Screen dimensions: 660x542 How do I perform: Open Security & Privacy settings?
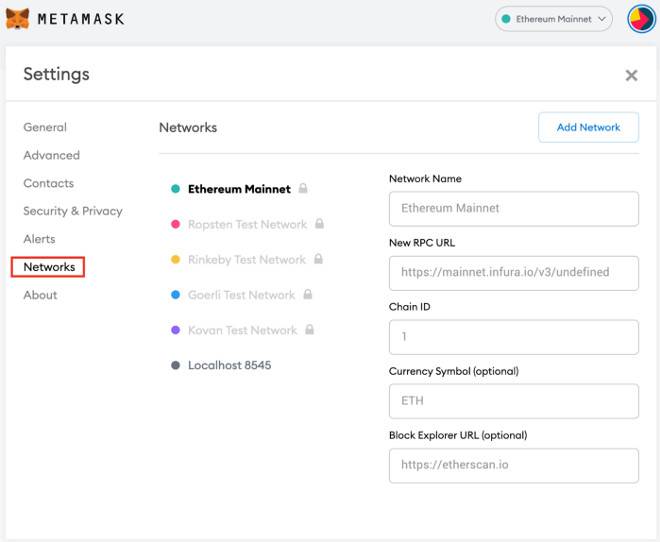pos(73,211)
